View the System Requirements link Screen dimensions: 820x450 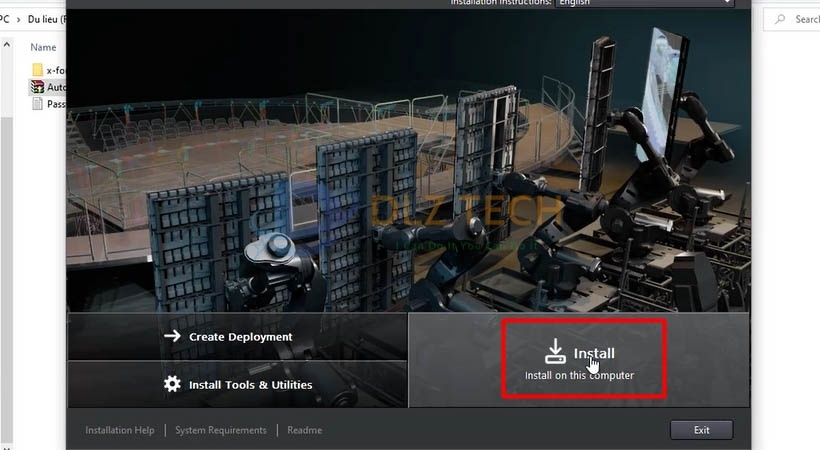pyautogui.click(x=221, y=430)
